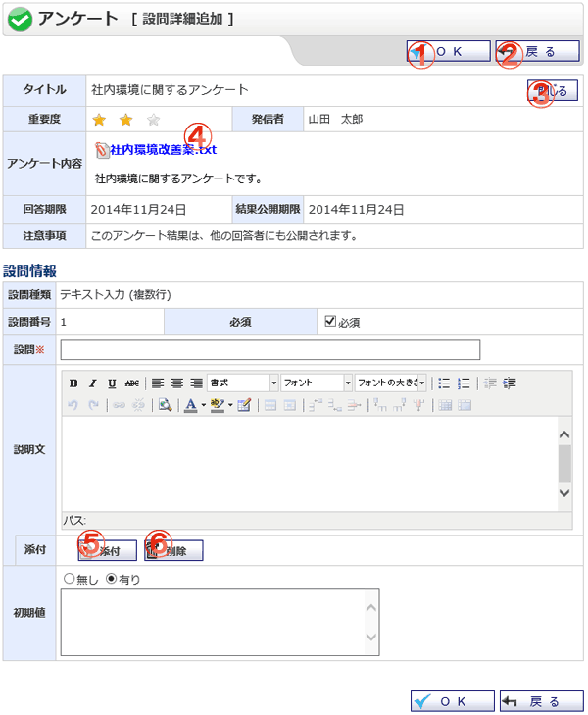
Task: Click the bottom 戻る back button
Action: click(542, 701)
